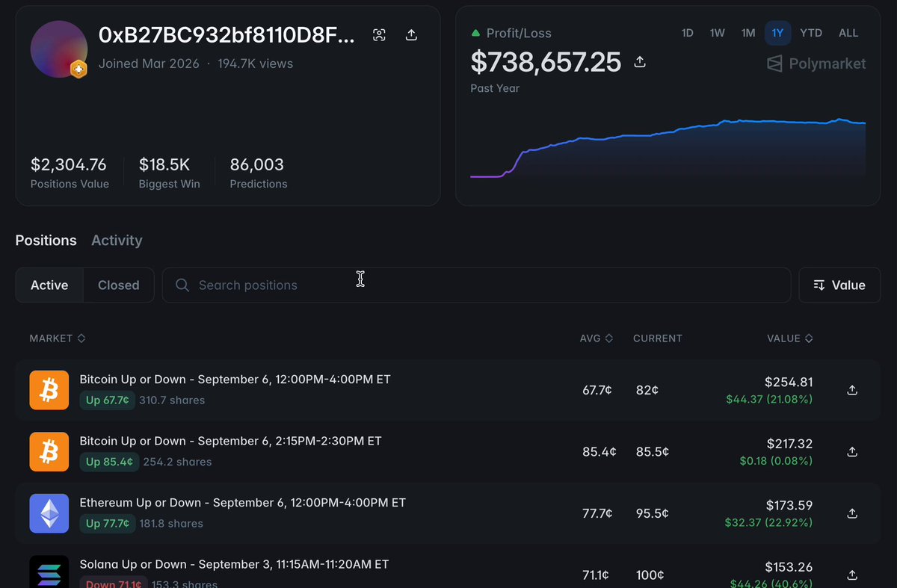Open the Value sort dropdown

[x=839, y=285]
